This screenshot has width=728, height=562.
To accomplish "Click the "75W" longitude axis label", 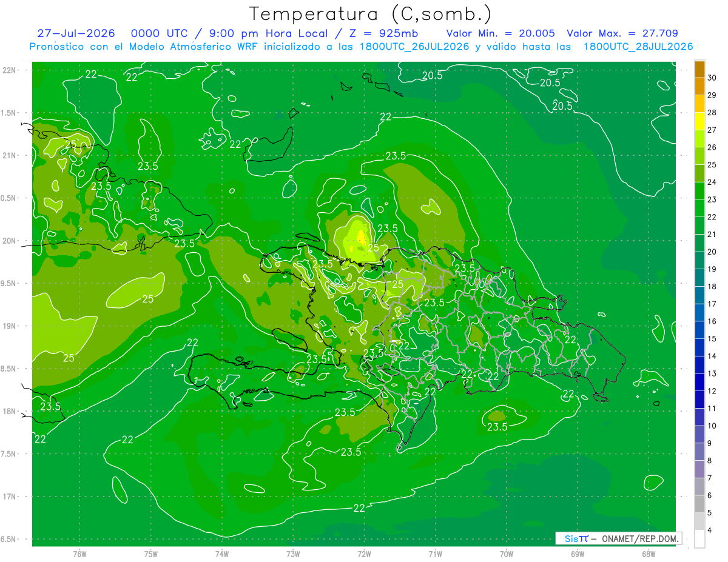I will (150, 554).
